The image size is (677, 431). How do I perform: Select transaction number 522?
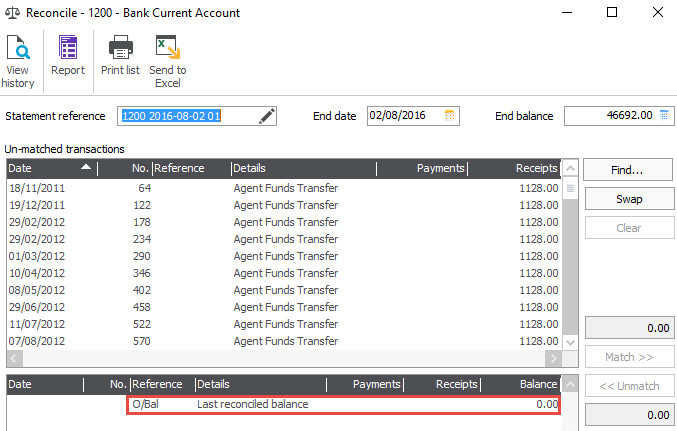pyautogui.click(x=283, y=324)
